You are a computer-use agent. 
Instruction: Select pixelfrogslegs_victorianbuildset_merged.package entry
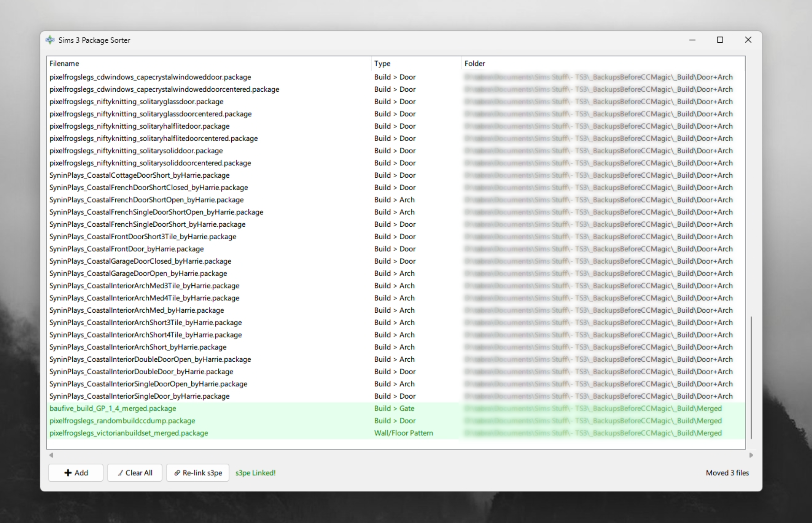pos(129,433)
